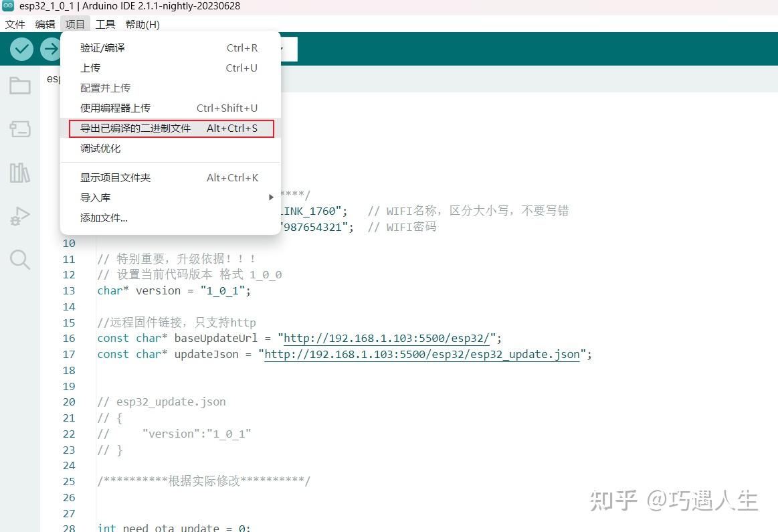Click the Upload arrow icon in toolbar
The image size is (778, 532).
pyautogui.click(x=51, y=48)
